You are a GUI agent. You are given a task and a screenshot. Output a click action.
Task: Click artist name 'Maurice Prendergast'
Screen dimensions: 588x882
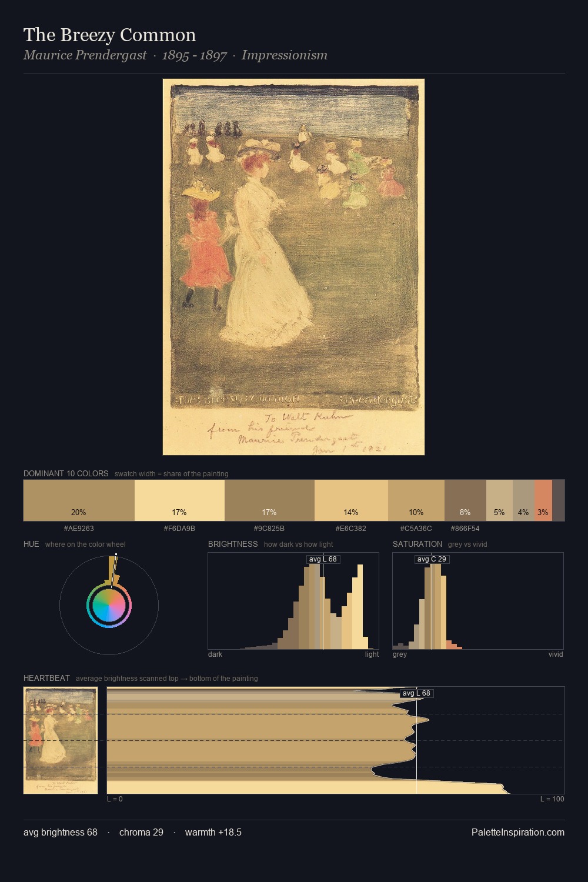85,55
